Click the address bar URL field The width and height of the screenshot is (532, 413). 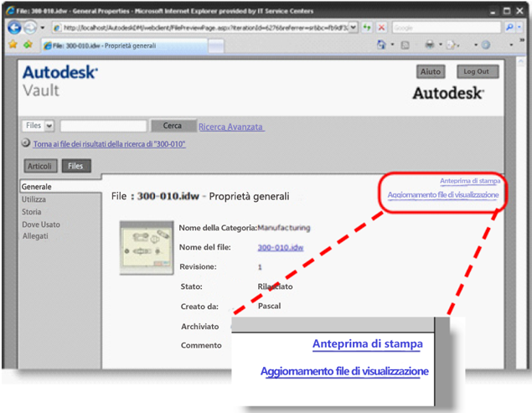point(200,28)
